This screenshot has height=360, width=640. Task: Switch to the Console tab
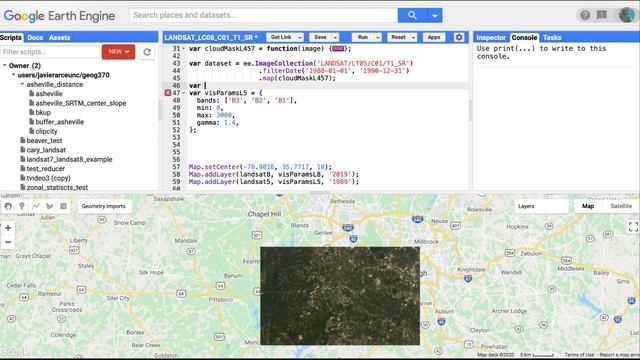pos(524,38)
